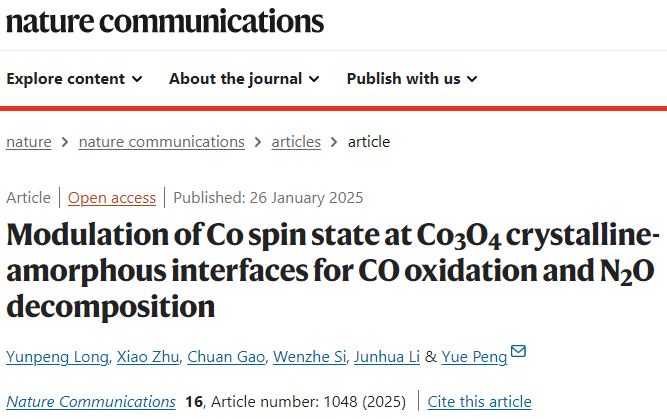Open author Yunpeng Long's profile

(57, 357)
